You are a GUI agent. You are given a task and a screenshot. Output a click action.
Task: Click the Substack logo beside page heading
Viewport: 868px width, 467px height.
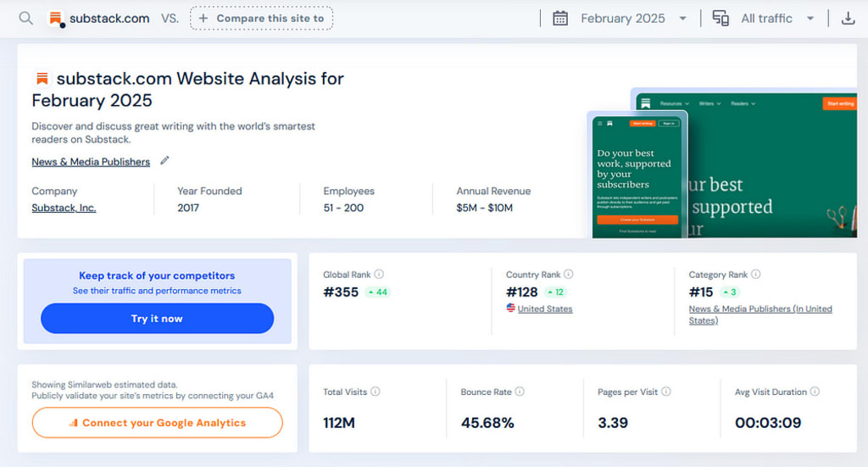point(42,79)
